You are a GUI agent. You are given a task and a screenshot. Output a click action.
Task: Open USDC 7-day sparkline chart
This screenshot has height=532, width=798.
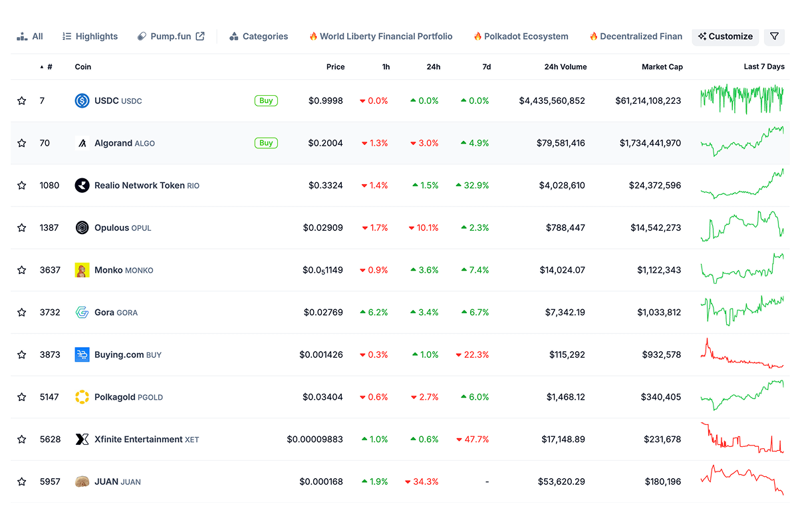[x=742, y=99]
